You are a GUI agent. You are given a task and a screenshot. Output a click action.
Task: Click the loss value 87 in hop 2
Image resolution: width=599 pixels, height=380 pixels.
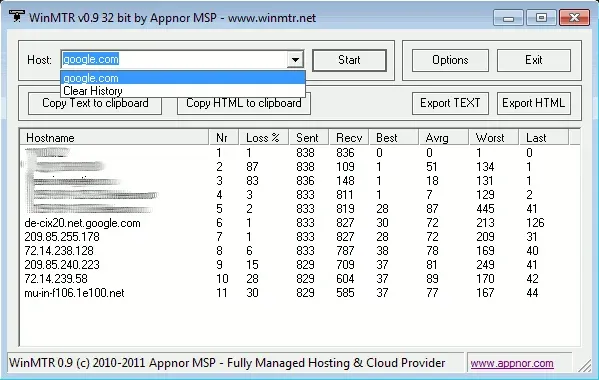[252, 167]
